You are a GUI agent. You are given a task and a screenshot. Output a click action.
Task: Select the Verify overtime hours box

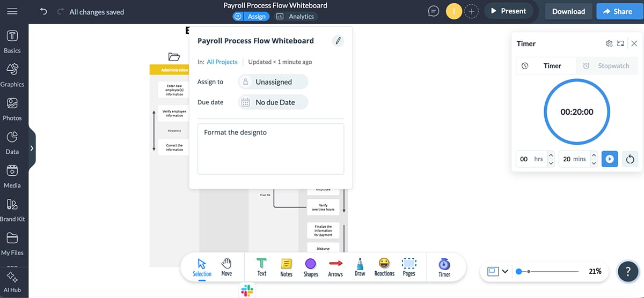pos(323,207)
